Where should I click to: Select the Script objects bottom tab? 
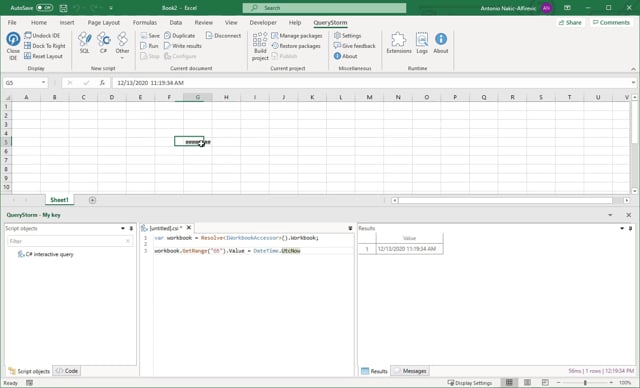pyautogui.click(x=29, y=371)
